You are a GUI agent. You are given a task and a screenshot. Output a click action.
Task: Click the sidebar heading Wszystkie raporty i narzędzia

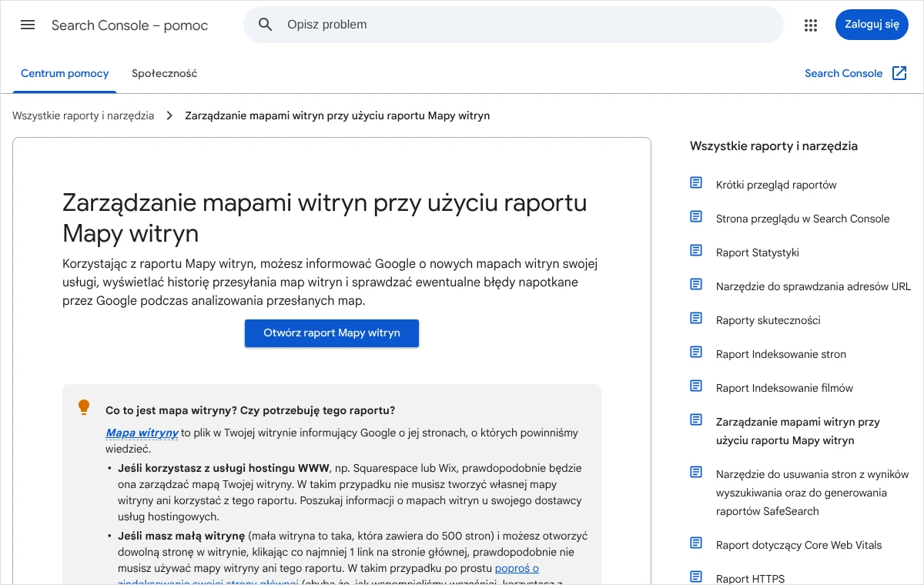pyautogui.click(x=774, y=146)
